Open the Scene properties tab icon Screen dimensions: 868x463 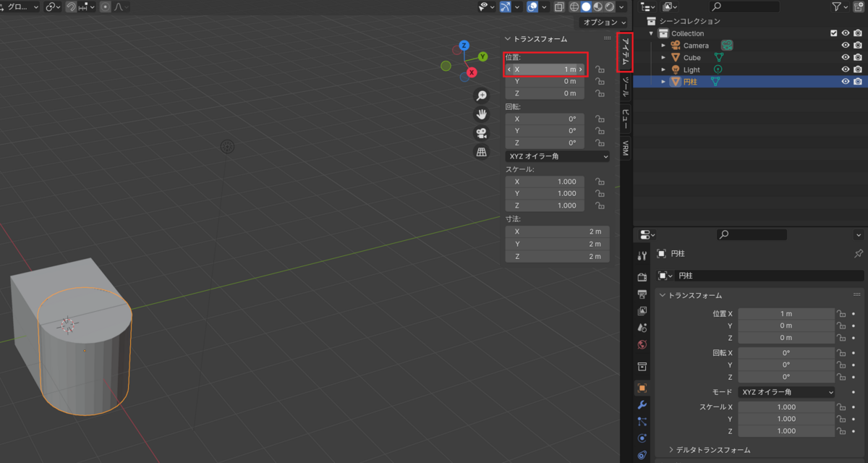click(x=642, y=328)
